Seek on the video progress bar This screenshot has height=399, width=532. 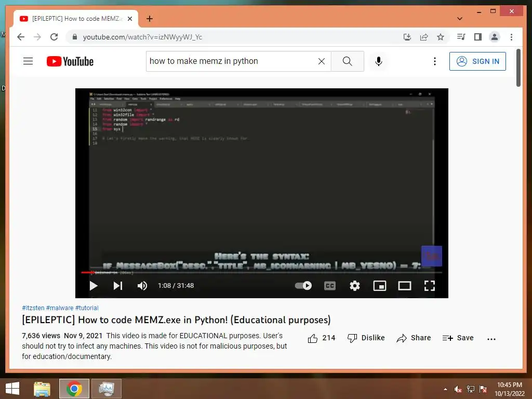coord(262,272)
